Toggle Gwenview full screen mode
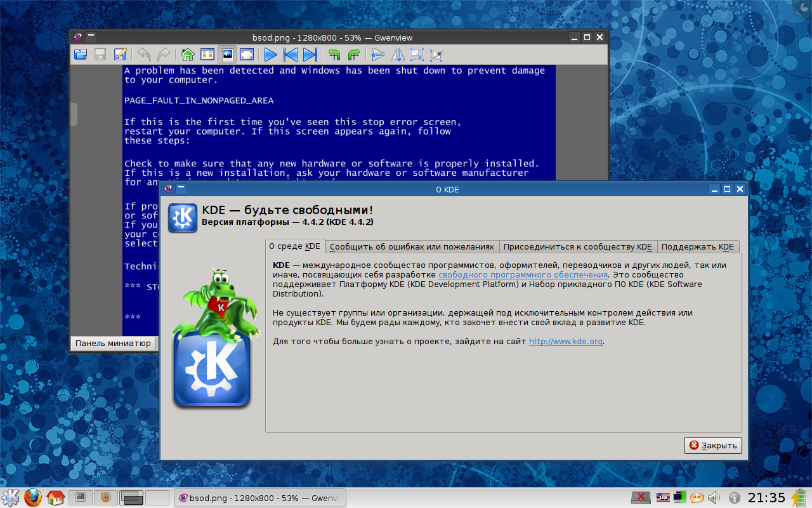This screenshot has height=508, width=812. pyautogui.click(x=246, y=55)
